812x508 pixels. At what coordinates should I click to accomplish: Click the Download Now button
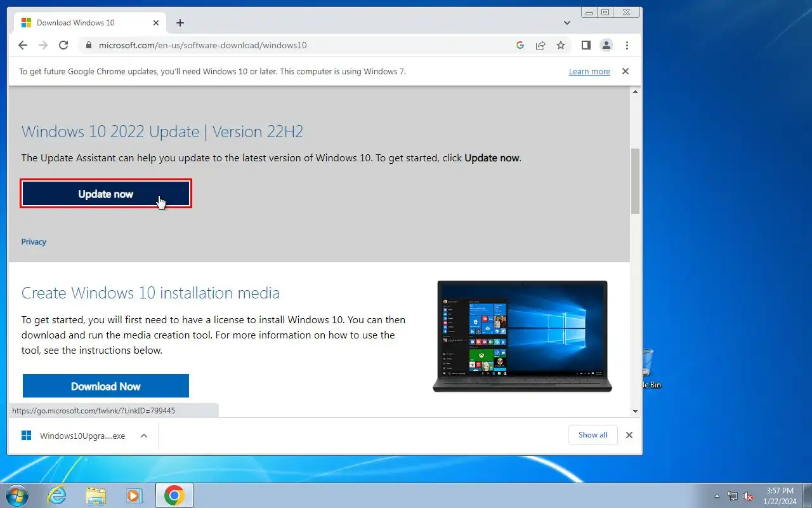tap(106, 386)
